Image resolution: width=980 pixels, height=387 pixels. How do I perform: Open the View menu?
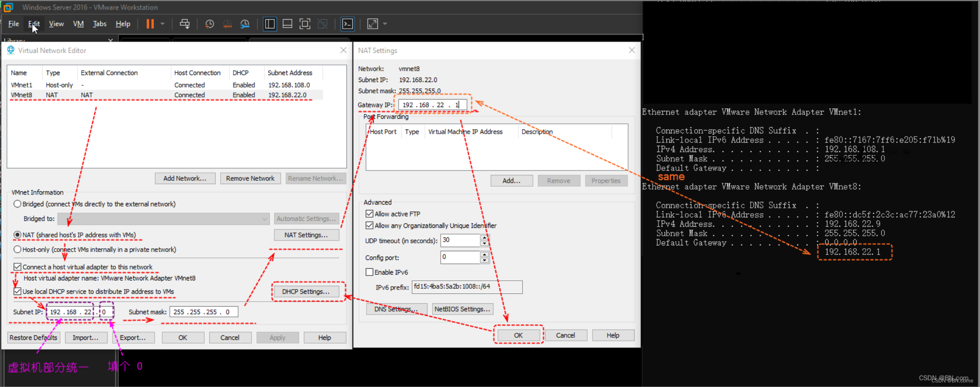pyautogui.click(x=56, y=24)
